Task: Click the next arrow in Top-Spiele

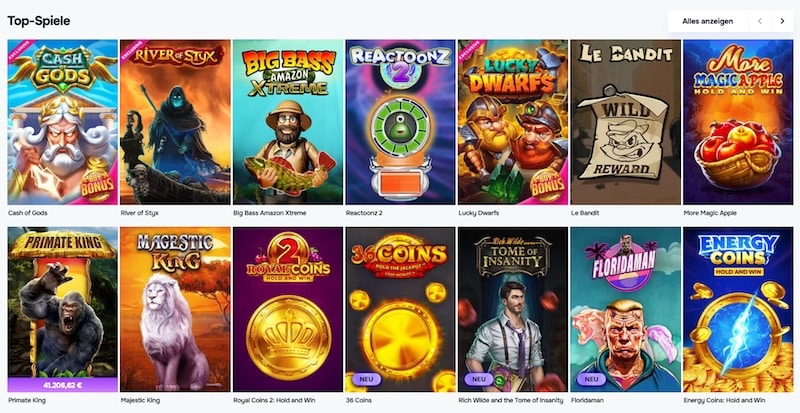Action: tap(782, 21)
